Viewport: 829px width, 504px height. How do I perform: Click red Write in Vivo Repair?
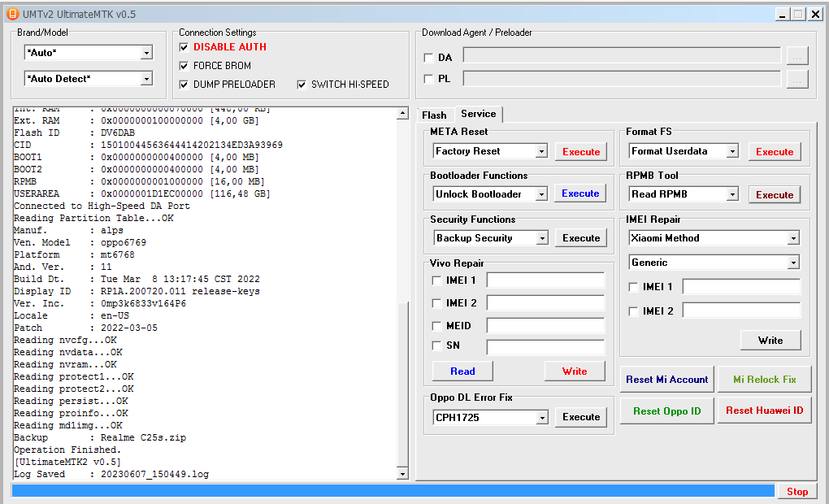[575, 371]
